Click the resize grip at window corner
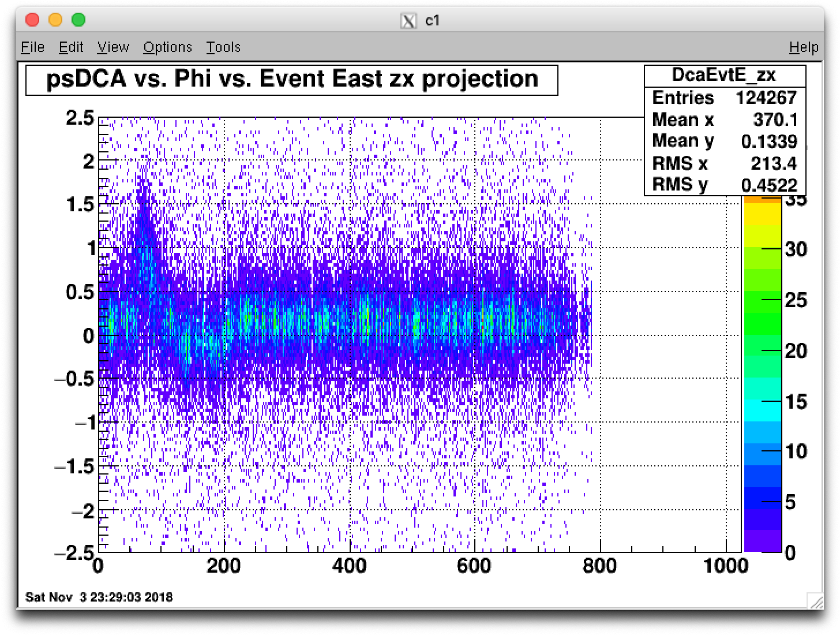 (816, 601)
